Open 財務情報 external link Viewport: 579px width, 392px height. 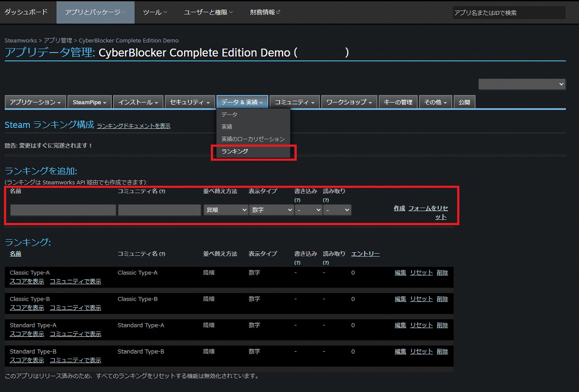265,12
